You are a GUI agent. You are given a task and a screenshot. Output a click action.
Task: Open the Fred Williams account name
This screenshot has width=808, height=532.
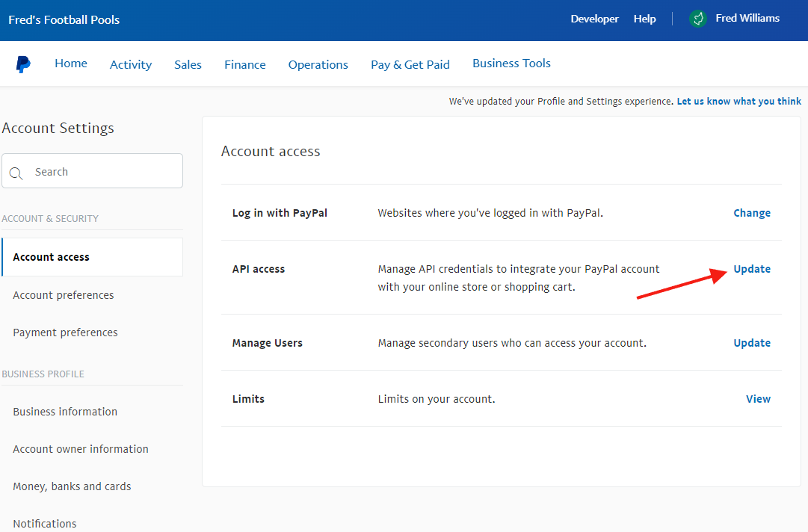747,19
